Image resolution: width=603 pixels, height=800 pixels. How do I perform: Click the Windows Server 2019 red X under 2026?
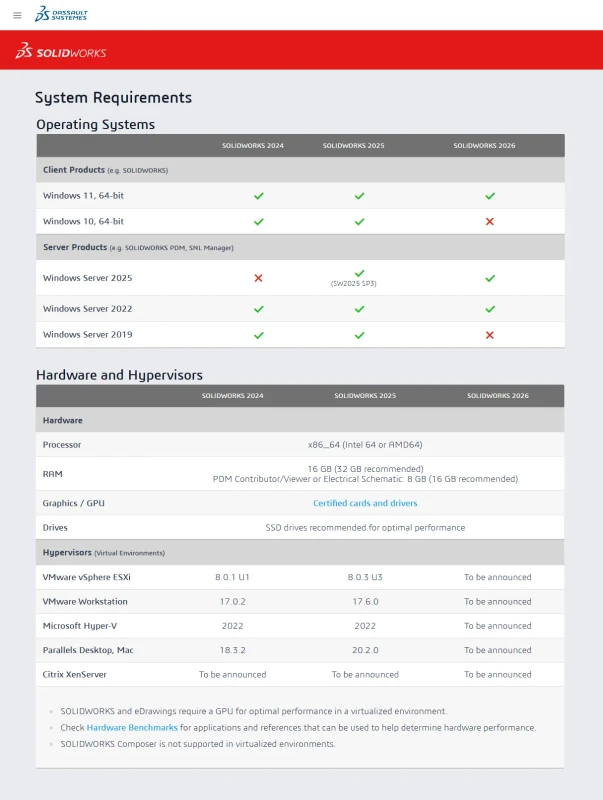(490, 335)
